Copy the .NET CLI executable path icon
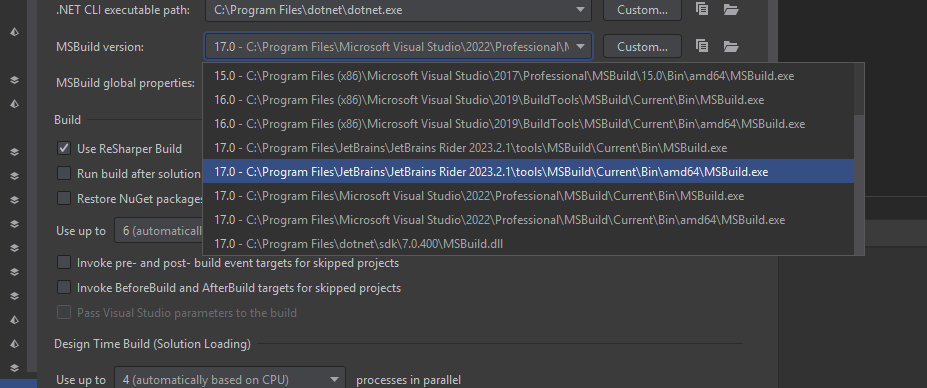Screen dimensions: 927x388 pos(702,9)
